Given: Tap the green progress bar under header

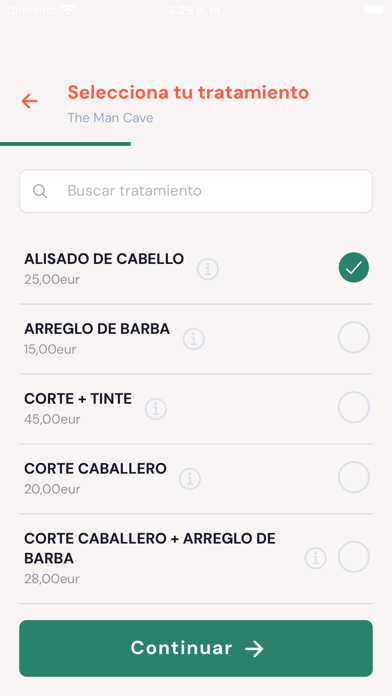Looking at the screenshot, I should click(65, 144).
